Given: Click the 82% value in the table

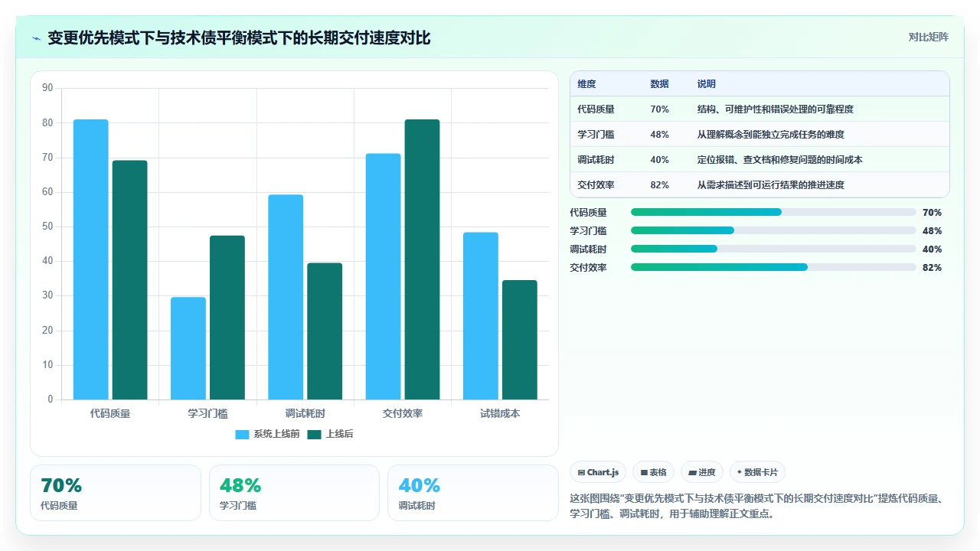Looking at the screenshot, I should click(x=659, y=184).
